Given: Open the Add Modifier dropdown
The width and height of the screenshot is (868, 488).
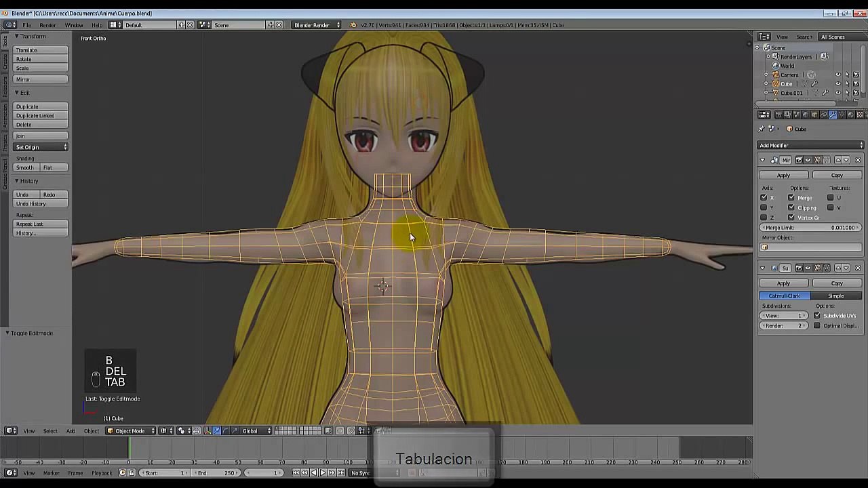Looking at the screenshot, I should 810,145.
